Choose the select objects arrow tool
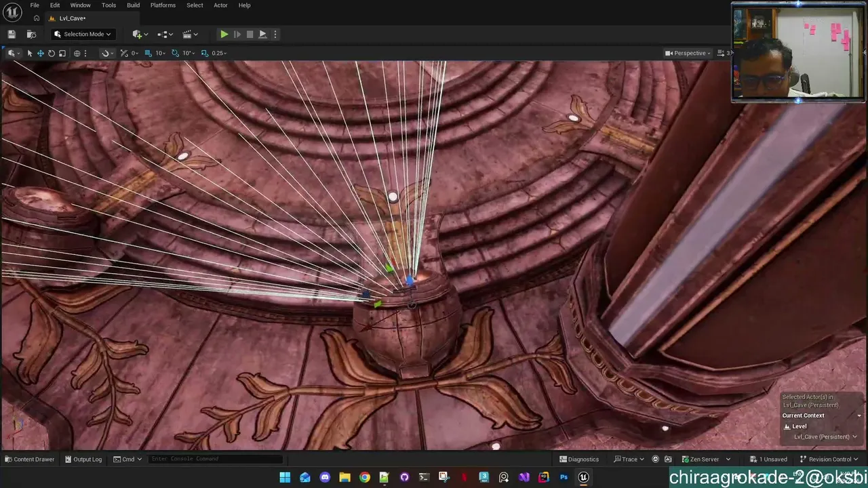868x488 pixels. pos(29,53)
